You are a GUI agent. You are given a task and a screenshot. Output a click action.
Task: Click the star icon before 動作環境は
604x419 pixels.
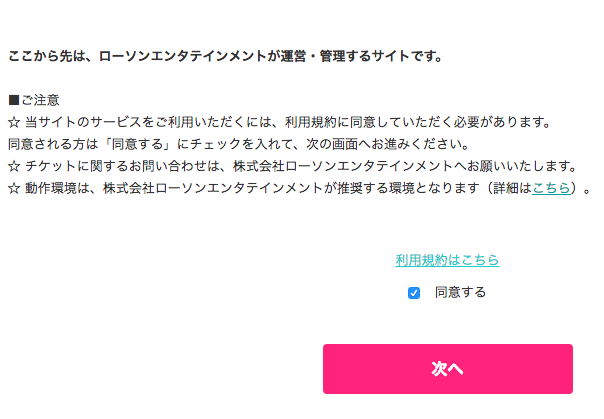click(x=13, y=187)
